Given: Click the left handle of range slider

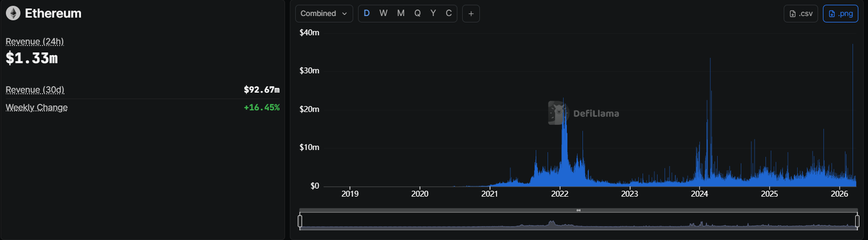Looking at the screenshot, I should click(x=300, y=221).
